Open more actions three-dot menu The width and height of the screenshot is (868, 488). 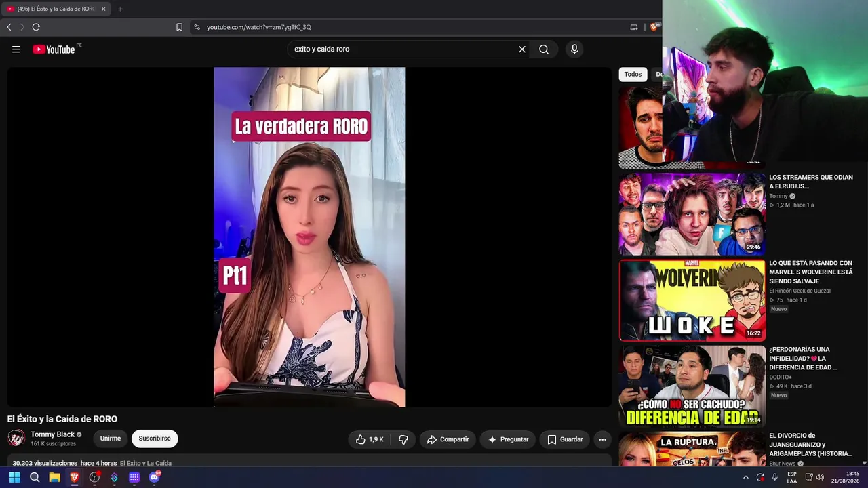[x=602, y=439]
